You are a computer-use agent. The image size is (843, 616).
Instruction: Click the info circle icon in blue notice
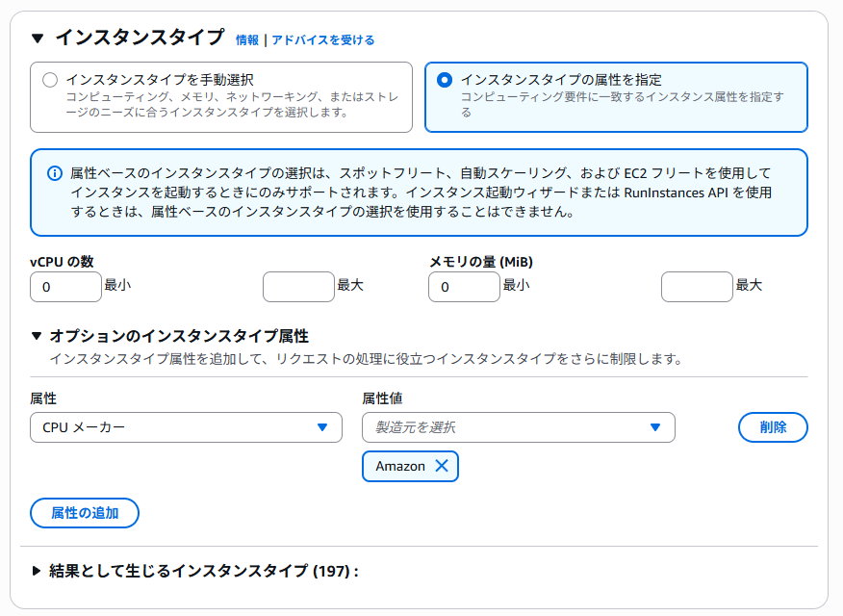54,173
